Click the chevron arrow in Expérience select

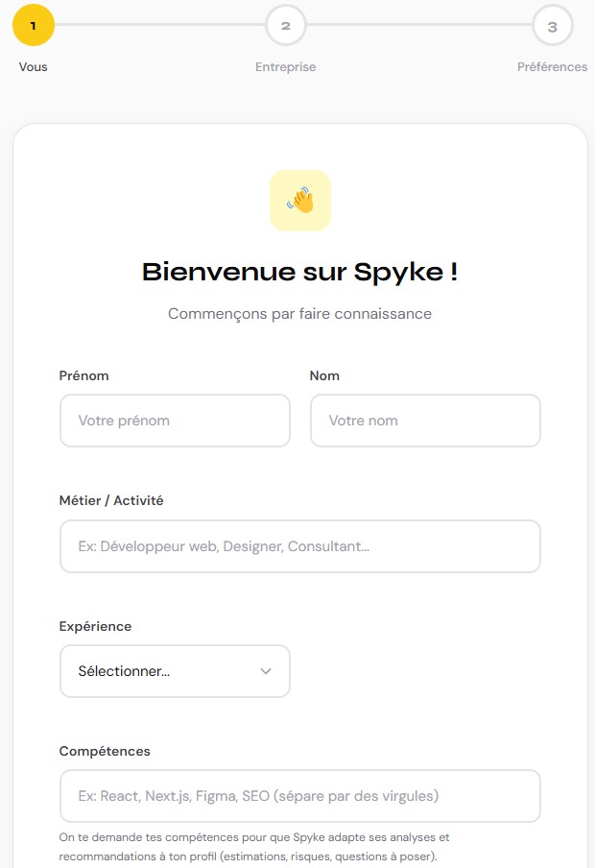(267, 671)
